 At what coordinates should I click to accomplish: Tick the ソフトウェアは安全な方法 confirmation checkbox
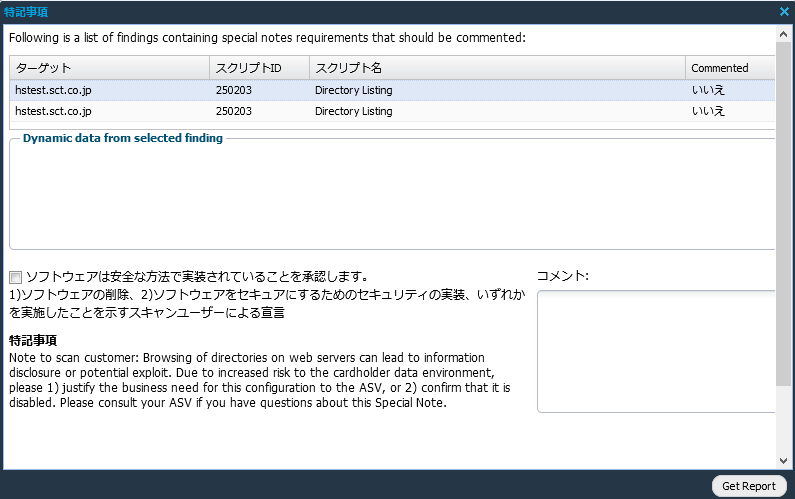coord(16,277)
